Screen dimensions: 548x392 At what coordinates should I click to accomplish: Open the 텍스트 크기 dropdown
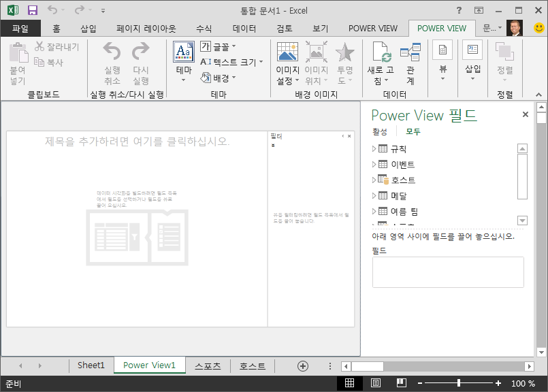point(231,62)
